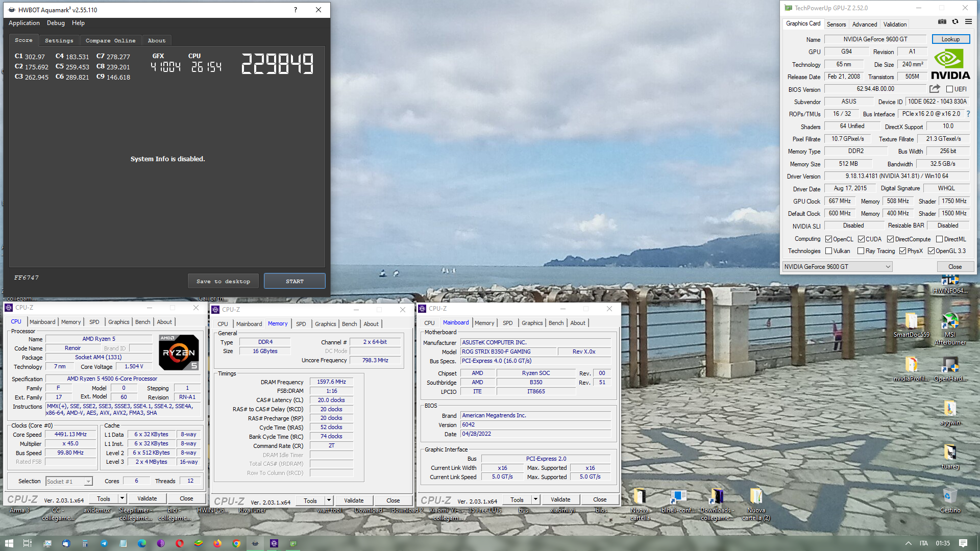Click the Driver Version value in GPU-Z

tap(897, 176)
